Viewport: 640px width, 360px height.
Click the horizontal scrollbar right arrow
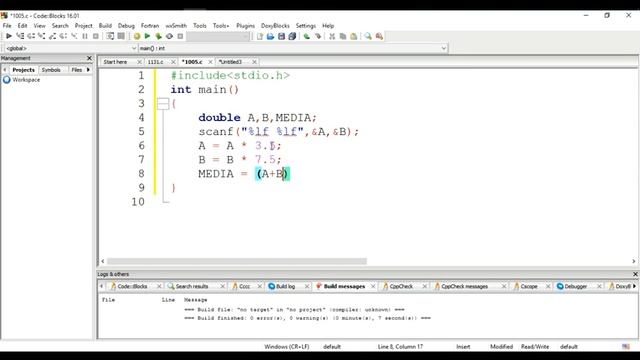coord(633,261)
